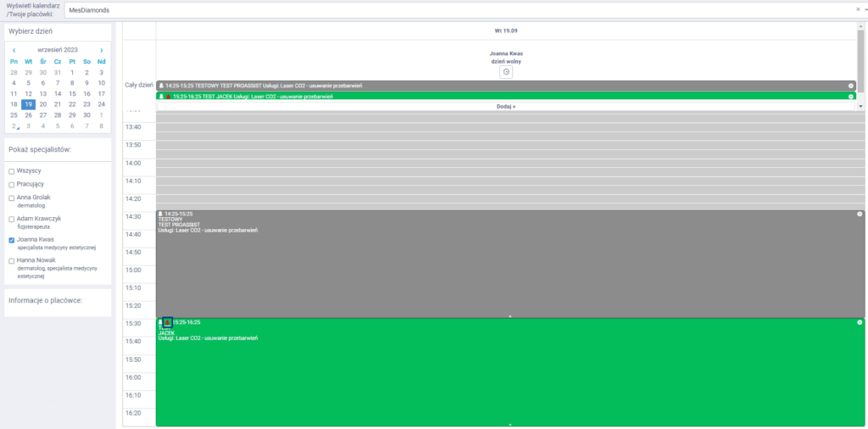The height and width of the screenshot is (429, 868).
Task: Tick the Anna Grolak dermatolog checkbox
Action: pos(12,198)
